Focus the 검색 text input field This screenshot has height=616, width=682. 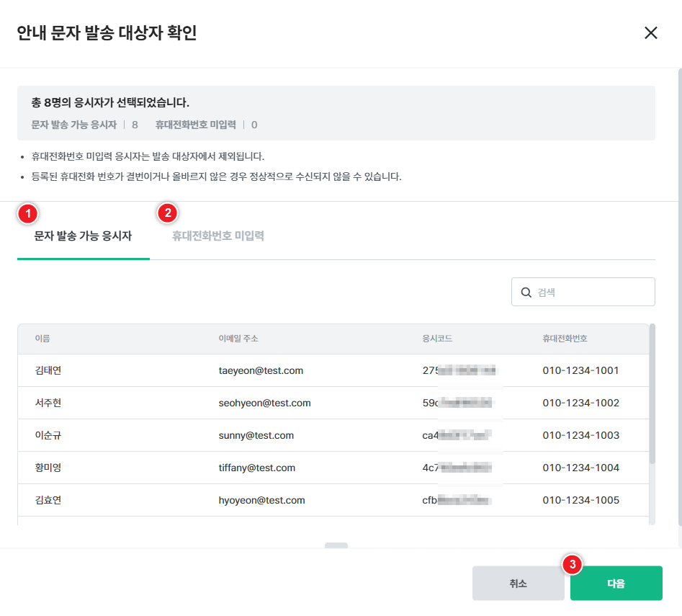591,293
